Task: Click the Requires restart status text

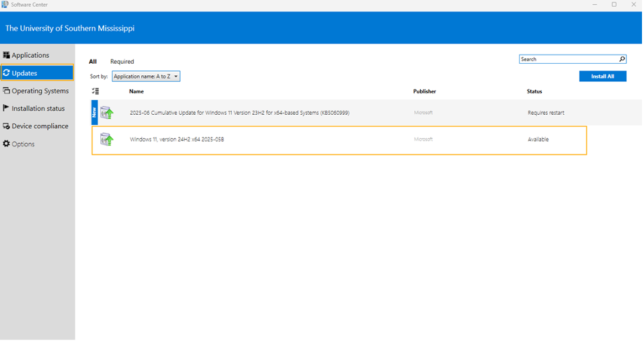Action: (546, 113)
